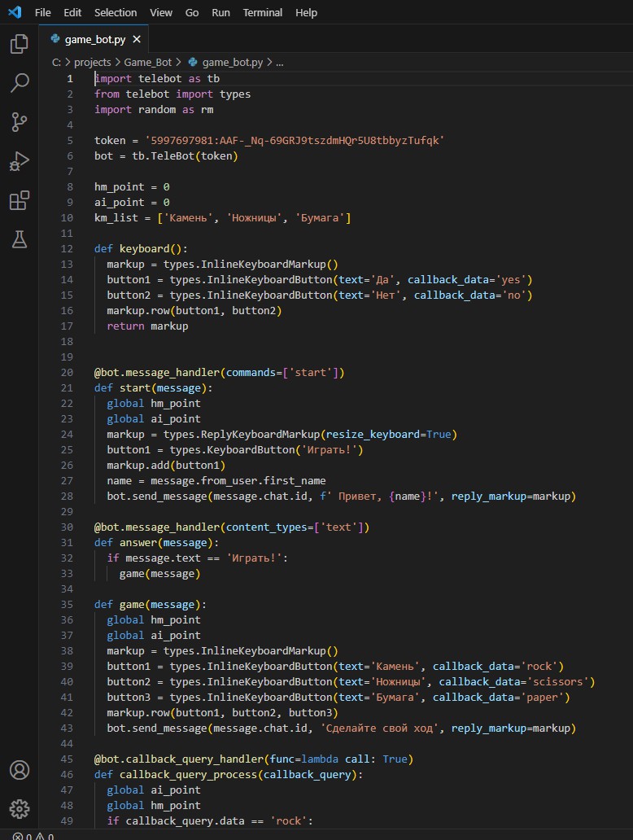Click 'game(message)' call on line 33

pyautogui.click(x=159, y=574)
